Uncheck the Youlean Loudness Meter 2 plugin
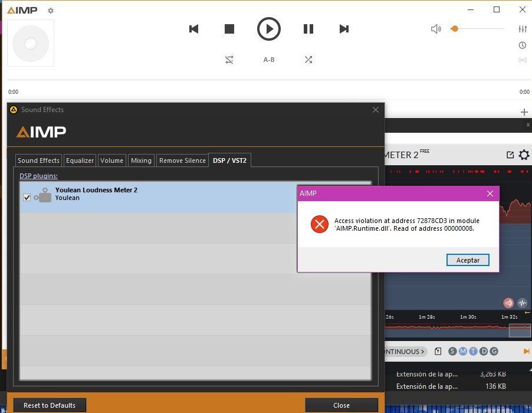Screen dimensions: 532x413 (x=27, y=197)
